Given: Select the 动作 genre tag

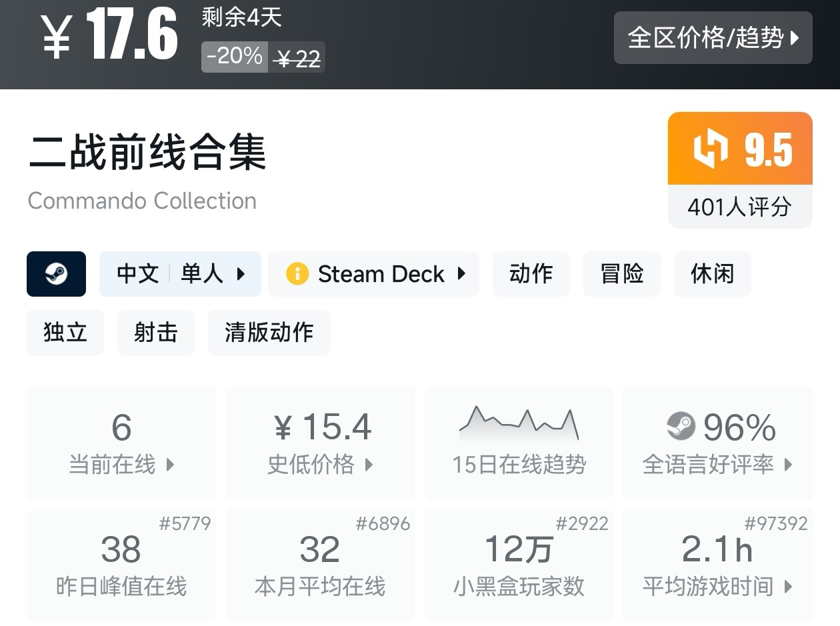Looking at the screenshot, I should click(x=531, y=273).
